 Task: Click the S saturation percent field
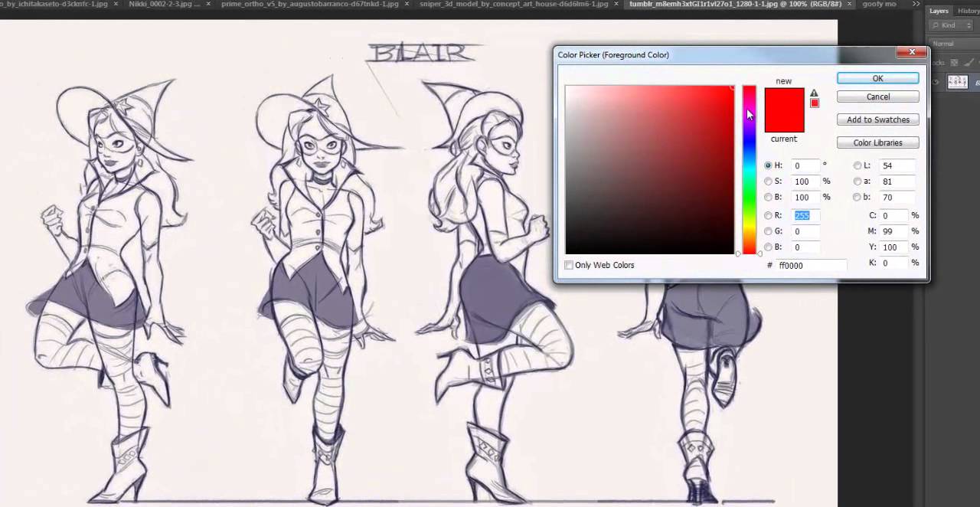pos(806,182)
